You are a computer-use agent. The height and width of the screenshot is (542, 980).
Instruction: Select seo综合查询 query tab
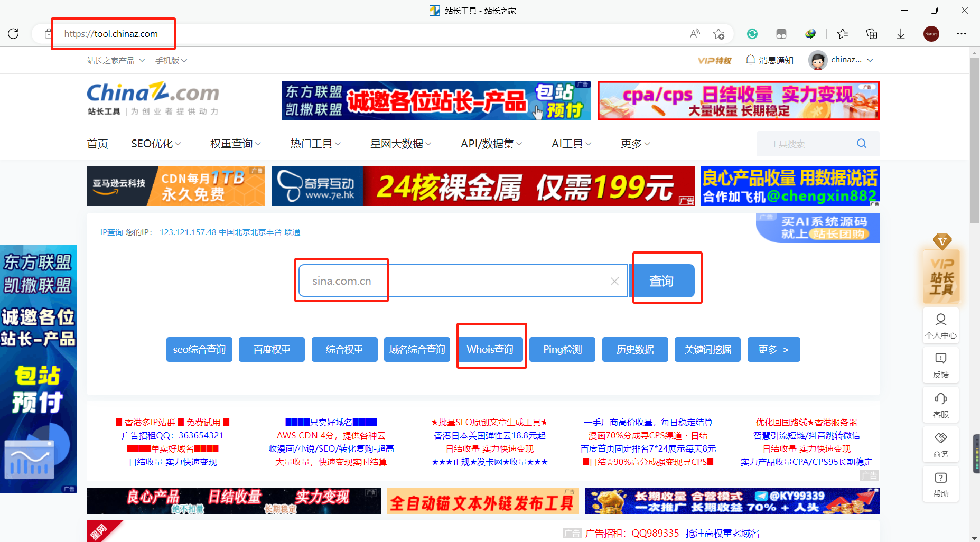199,350
